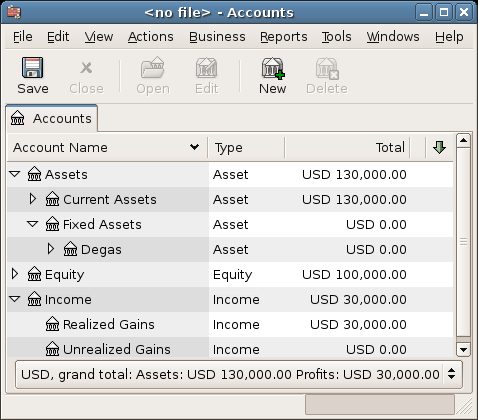The width and height of the screenshot is (478, 420).
Task: Maximize the Accounts window
Action: tap(444, 13)
